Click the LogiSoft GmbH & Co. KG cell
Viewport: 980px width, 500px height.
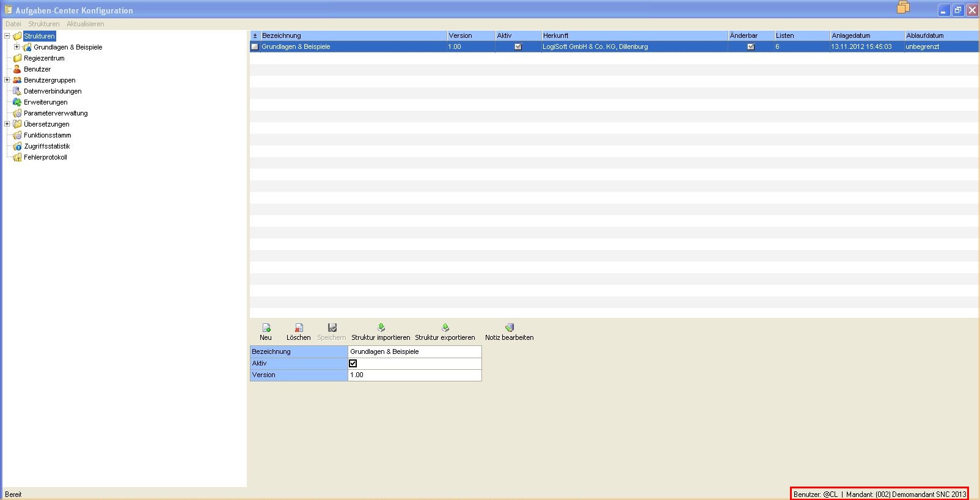635,46
